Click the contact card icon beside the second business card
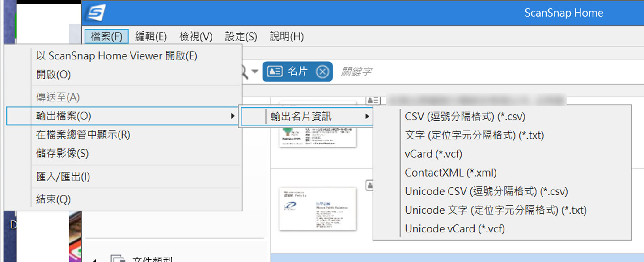This screenshot has height=262, width=644. pyautogui.click(x=369, y=185)
